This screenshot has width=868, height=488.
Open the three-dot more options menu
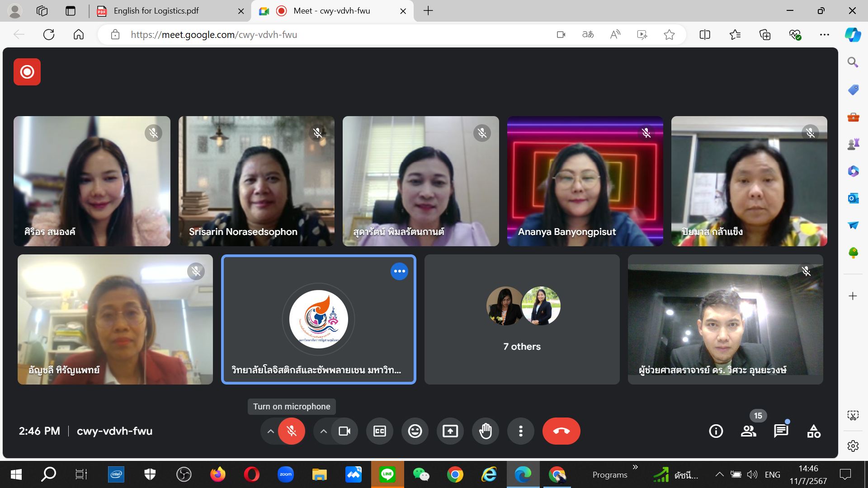coord(520,431)
